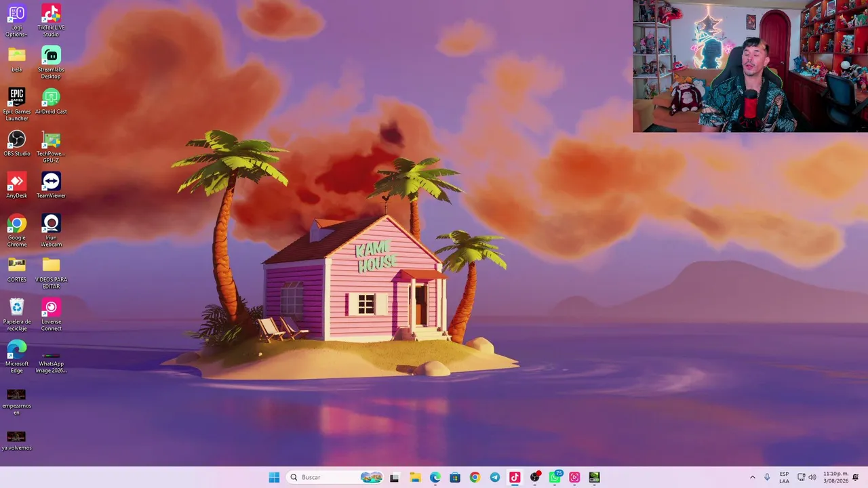868x488 pixels.
Task: Switch to OBS Studio in the taskbar
Action: pyautogui.click(x=535, y=477)
